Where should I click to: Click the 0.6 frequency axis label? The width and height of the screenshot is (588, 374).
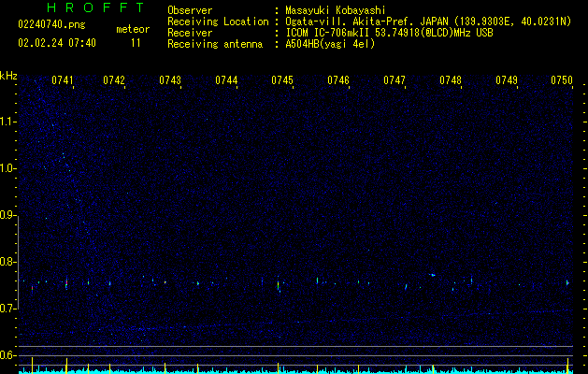click(8, 355)
